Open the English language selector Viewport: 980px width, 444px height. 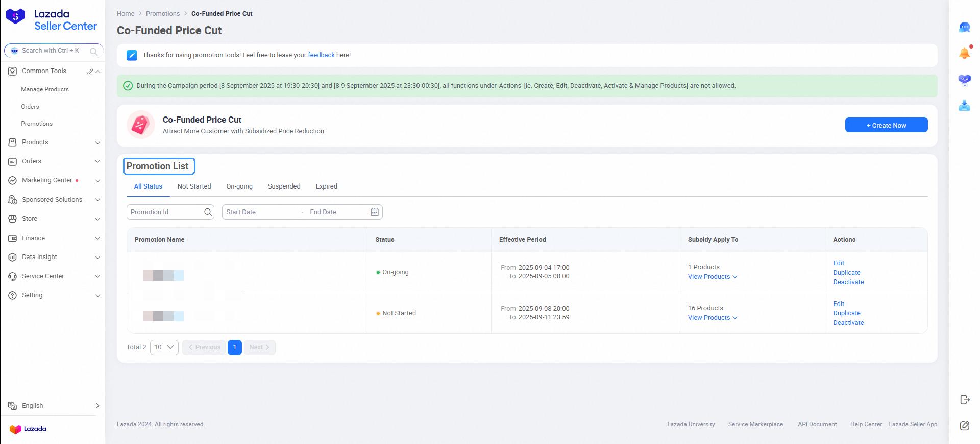pos(54,406)
